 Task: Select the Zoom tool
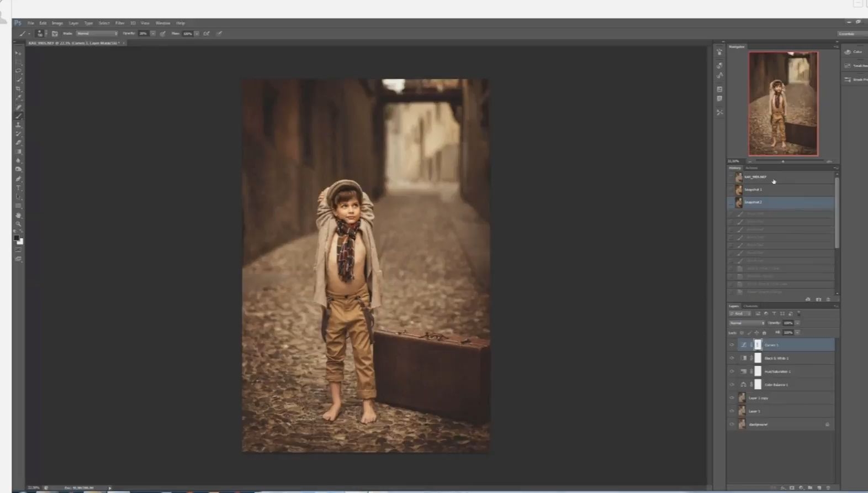coord(18,224)
